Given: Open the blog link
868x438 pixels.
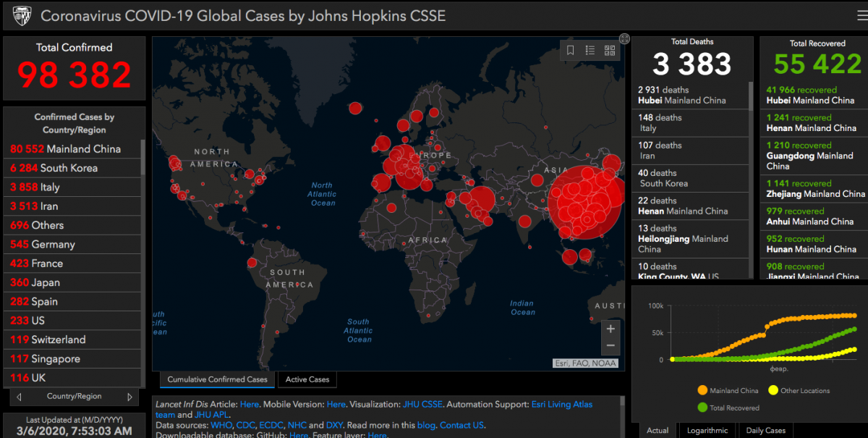Looking at the screenshot, I should click(425, 425).
